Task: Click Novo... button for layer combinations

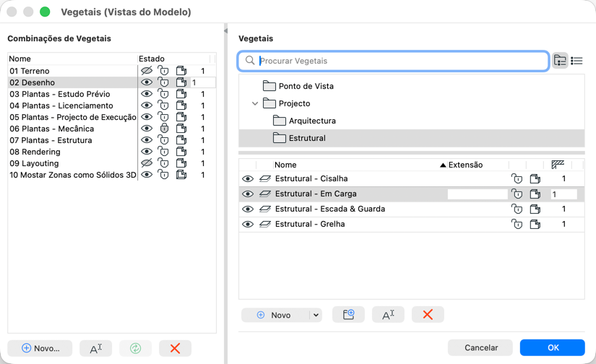Action: click(x=40, y=348)
